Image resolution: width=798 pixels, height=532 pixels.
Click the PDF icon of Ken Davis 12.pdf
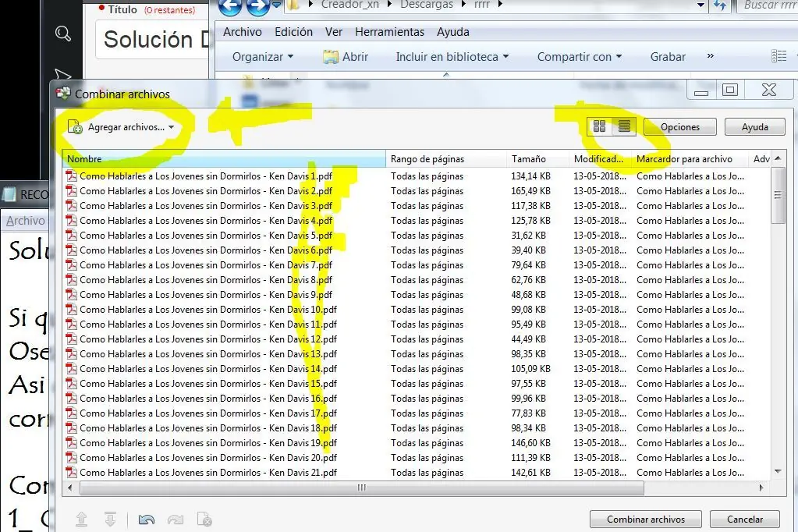[71, 339]
